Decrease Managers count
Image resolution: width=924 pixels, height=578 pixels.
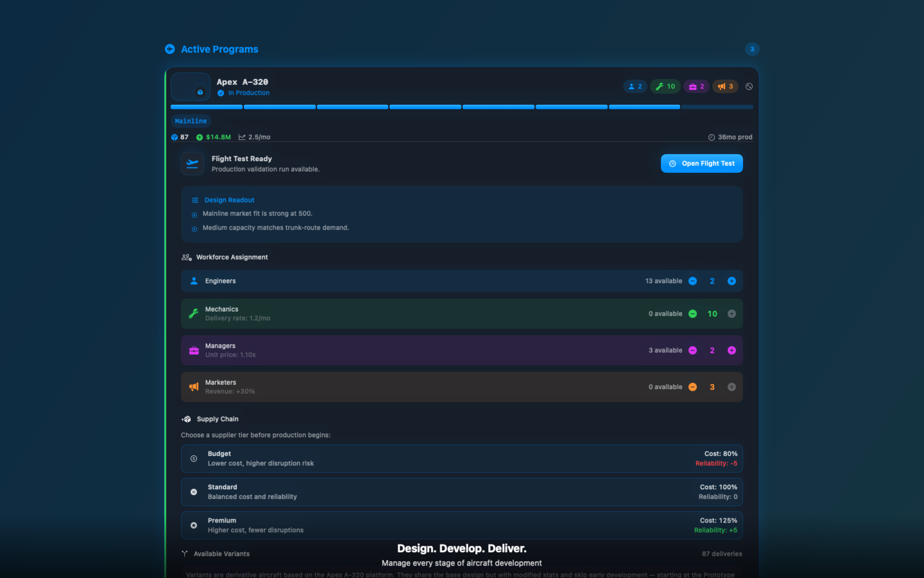(x=693, y=351)
